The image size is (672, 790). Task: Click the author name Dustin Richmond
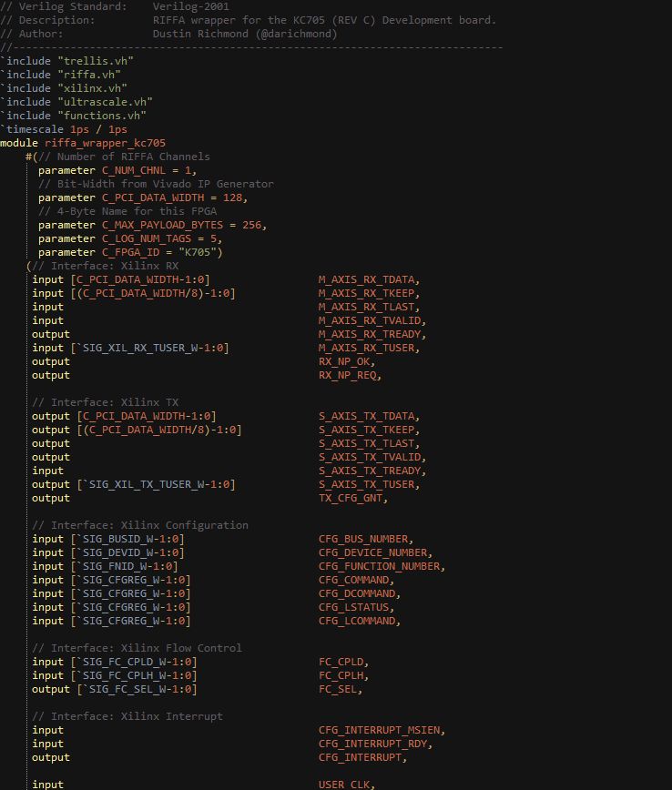[x=200, y=34]
